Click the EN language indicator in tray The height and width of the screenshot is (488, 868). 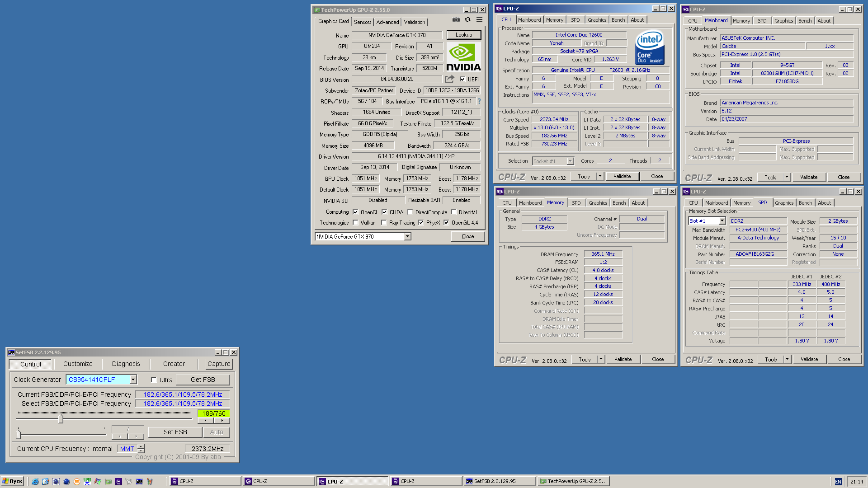pyautogui.click(x=838, y=482)
